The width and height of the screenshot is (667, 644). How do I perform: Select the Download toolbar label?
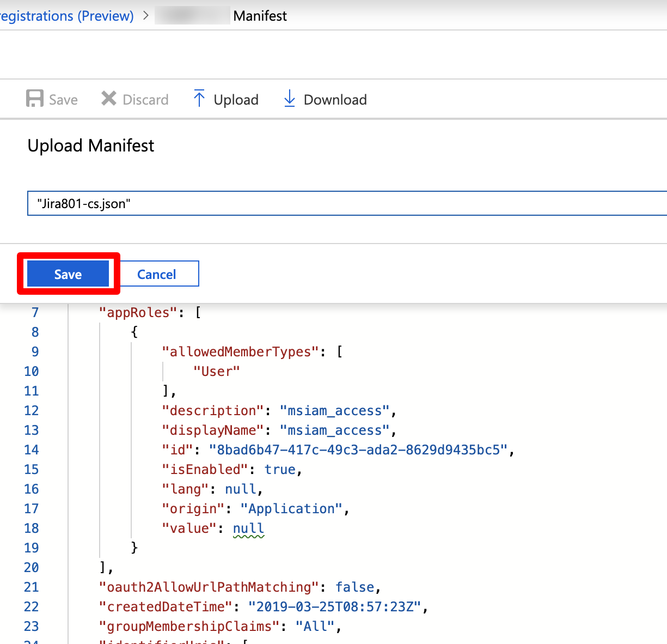tap(335, 100)
